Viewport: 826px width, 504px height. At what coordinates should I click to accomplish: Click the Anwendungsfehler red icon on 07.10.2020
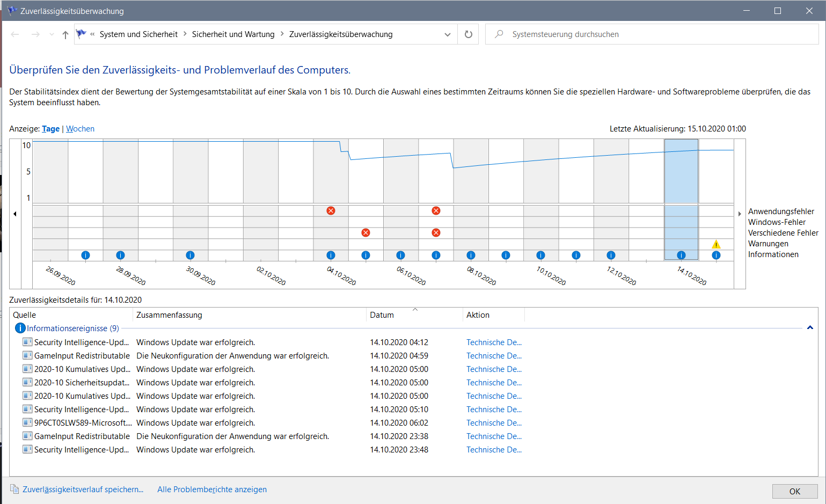pos(436,210)
